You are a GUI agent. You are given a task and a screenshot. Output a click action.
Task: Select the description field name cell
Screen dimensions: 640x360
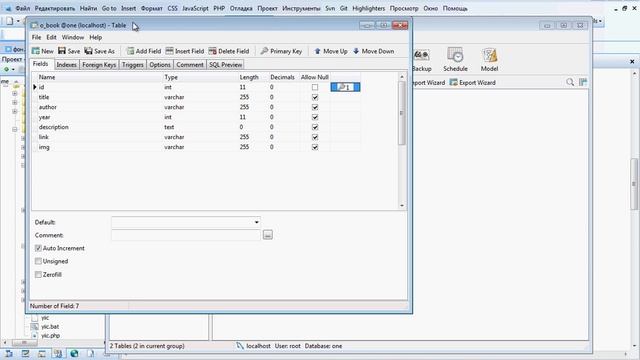(99, 127)
